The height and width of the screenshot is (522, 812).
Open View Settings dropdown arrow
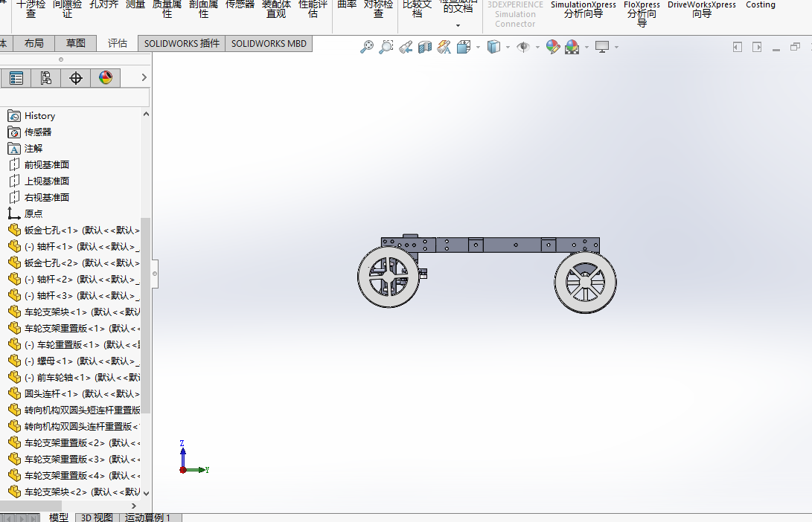(616, 47)
